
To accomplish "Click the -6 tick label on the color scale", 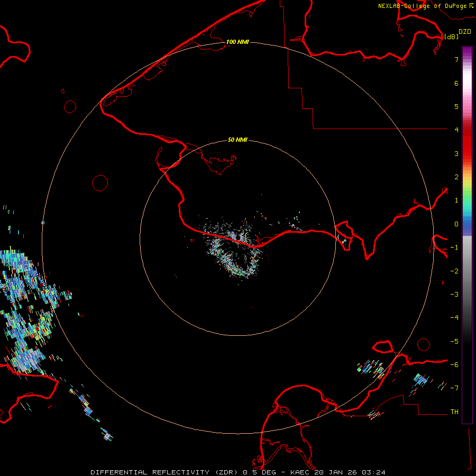I will point(454,365).
